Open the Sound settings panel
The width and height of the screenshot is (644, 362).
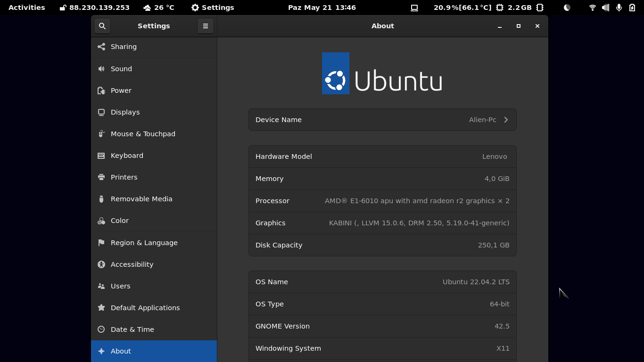(154, 69)
